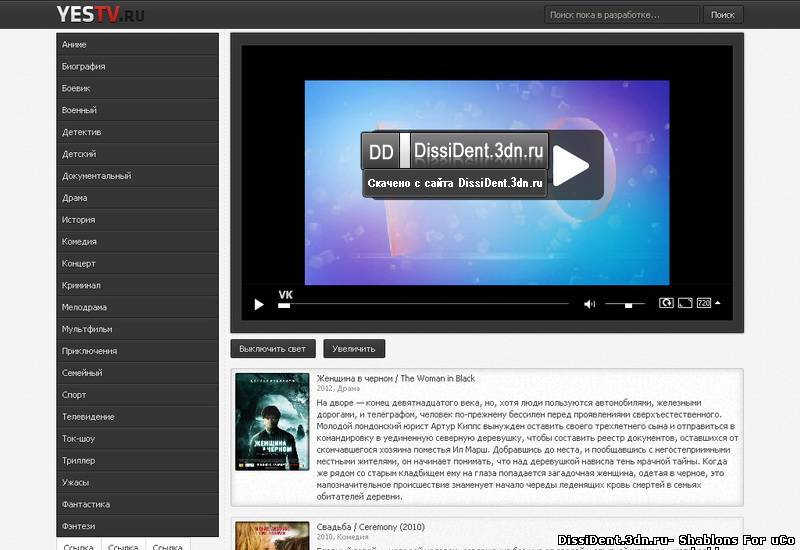Open title link Свадьба / Ceremony (2010)
This screenshot has width=800, height=550.
370,527
